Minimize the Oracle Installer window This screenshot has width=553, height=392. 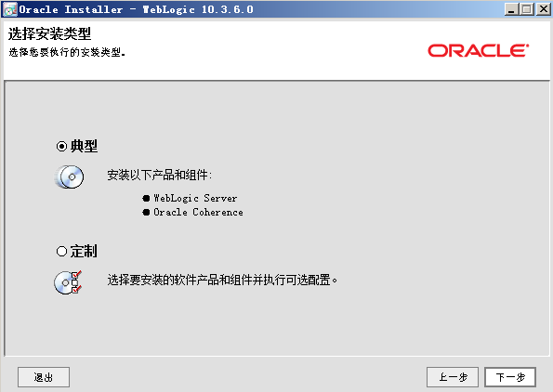click(511, 9)
